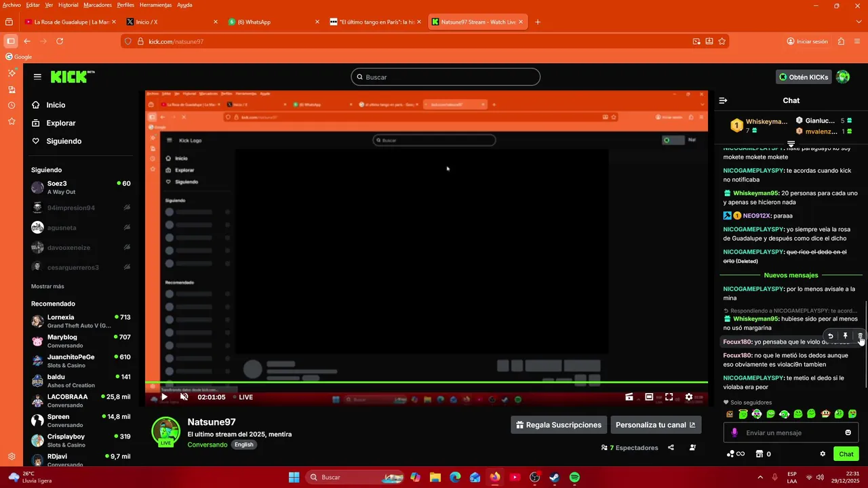Toggle the browser sidebar panel button

click(x=11, y=41)
